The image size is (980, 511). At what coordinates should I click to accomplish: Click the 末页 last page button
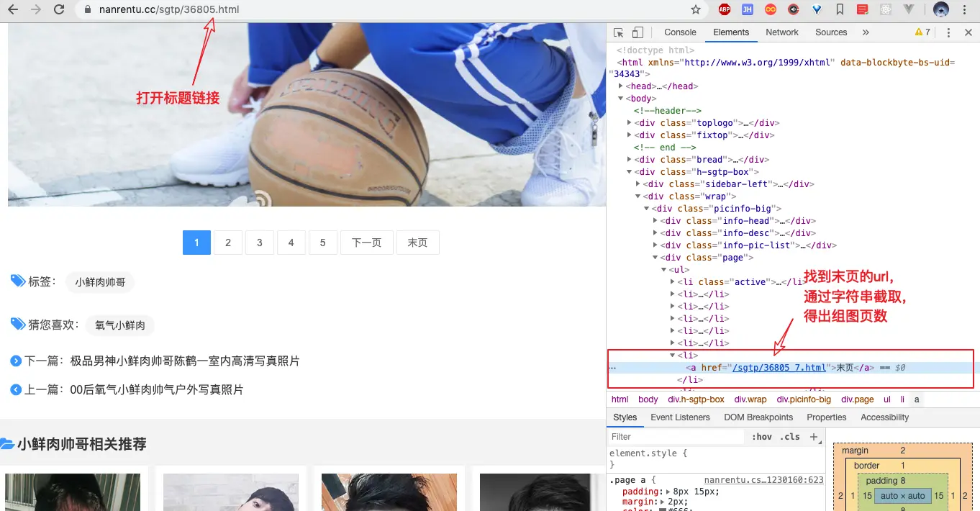click(x=417, y=243)
